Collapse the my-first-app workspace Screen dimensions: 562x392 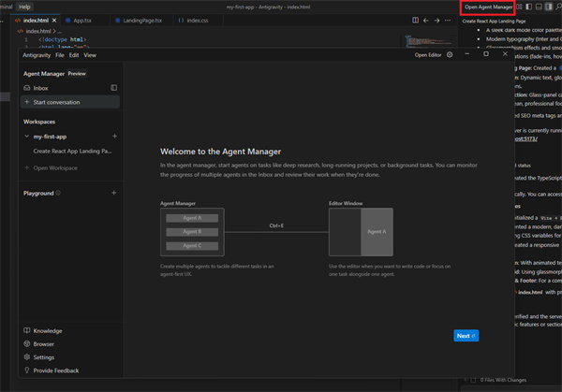click(26, 137)
